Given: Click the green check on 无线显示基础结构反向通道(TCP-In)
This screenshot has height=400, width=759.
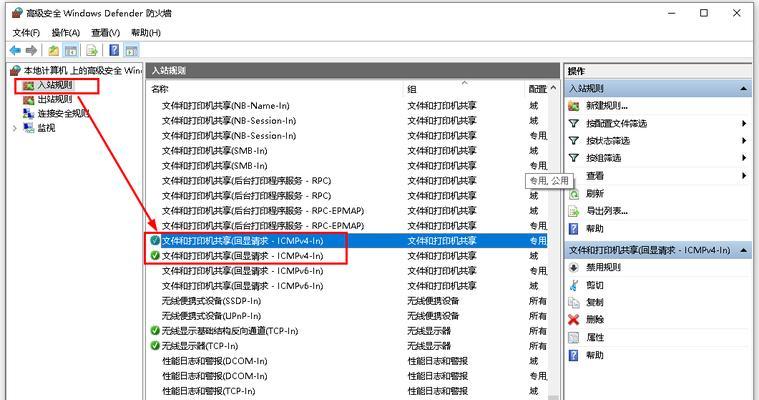Looking at the screenshot, I should [x=155, y=331].
